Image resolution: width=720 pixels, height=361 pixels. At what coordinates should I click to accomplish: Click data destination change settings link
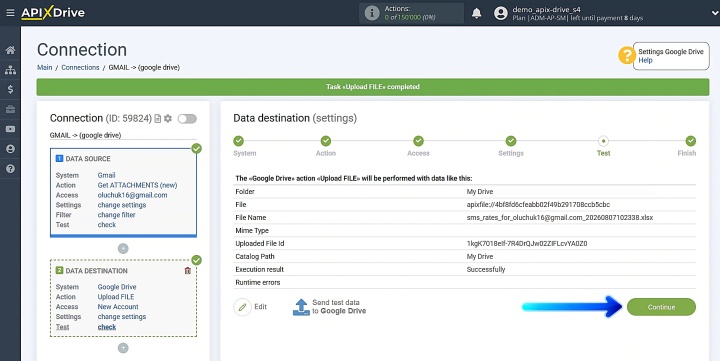coord(122,316)
